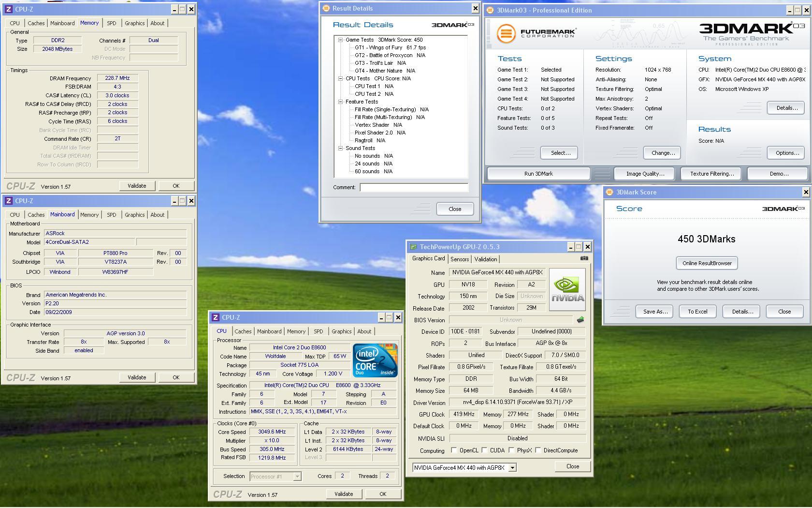Click the GPU-Z screenshot camera icon
The width and height of the screenshot is (812, 508).
584,258
